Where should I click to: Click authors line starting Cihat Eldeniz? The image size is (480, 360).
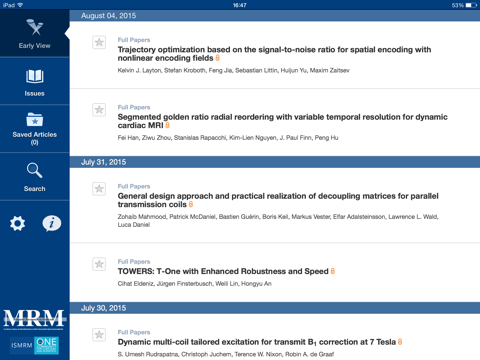[x=194, y=284]
